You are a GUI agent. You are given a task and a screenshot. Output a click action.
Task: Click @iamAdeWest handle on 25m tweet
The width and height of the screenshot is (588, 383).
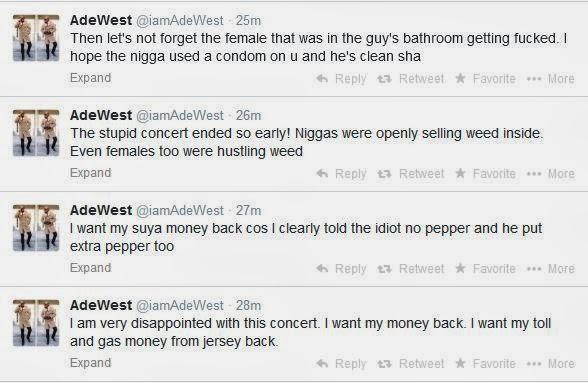click(179, 20)
